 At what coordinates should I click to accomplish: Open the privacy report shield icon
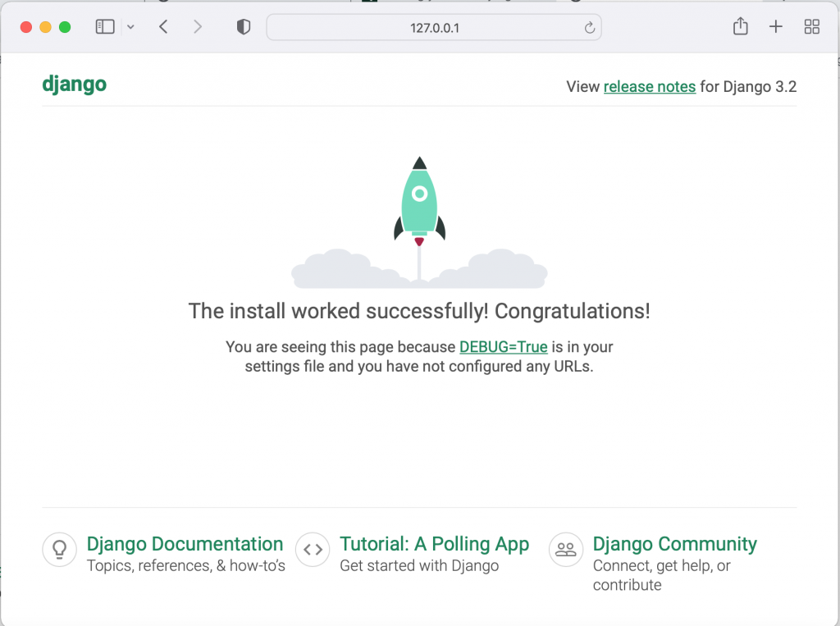point(243,27)
